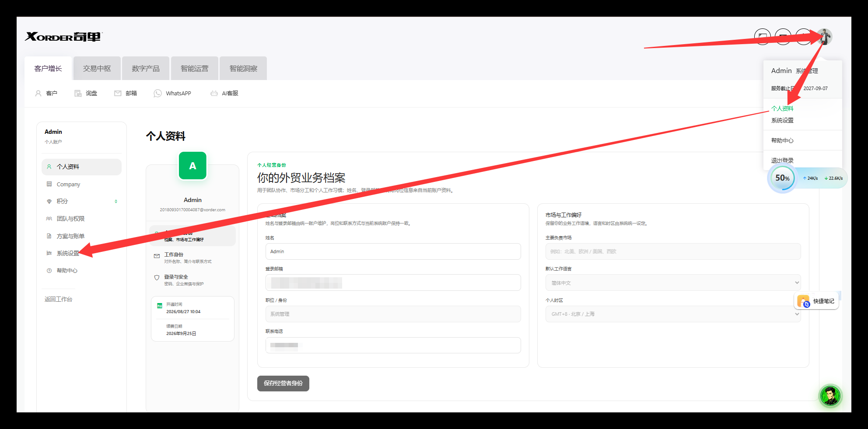Open 快捷笔记 quick notes button
The width and height of the screenshot is (868, 429).
(816, 301)
